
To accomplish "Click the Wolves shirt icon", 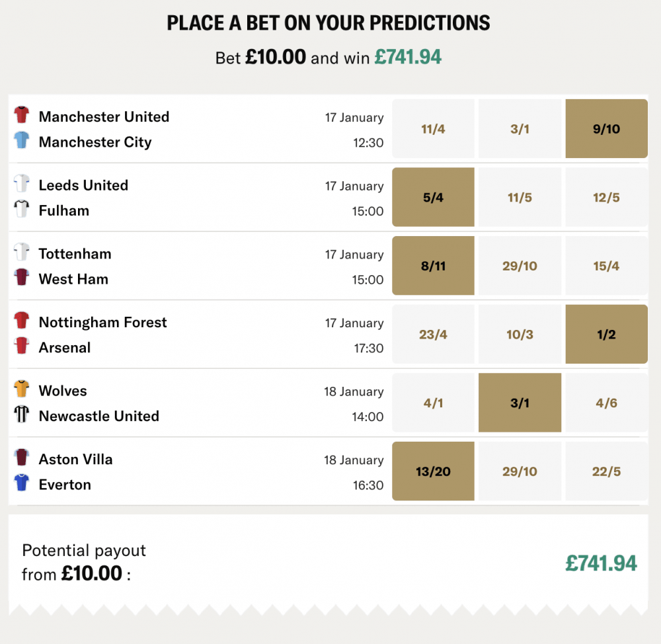I will (x=21, y=390).
